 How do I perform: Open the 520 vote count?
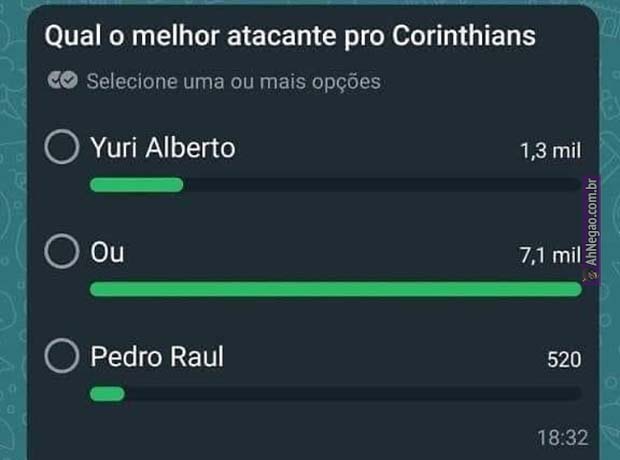point(564,360)
